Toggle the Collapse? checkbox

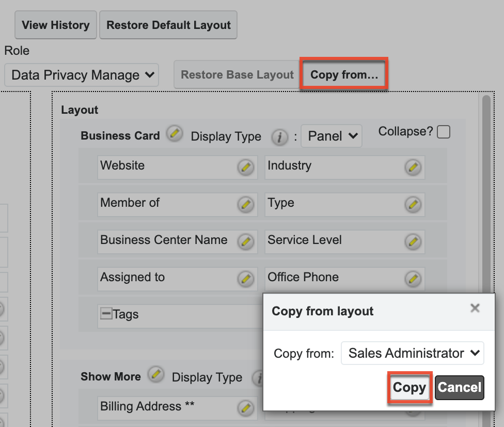444,132
